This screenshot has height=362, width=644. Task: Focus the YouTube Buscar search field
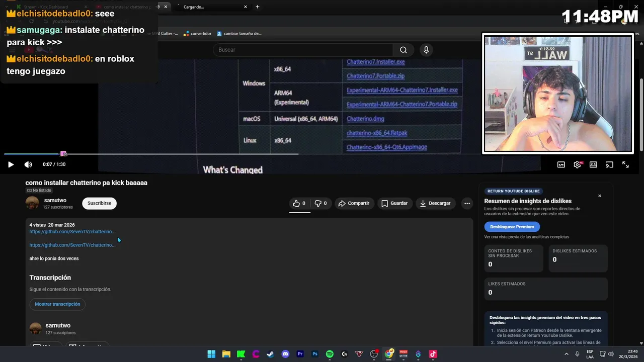(303, 50)
